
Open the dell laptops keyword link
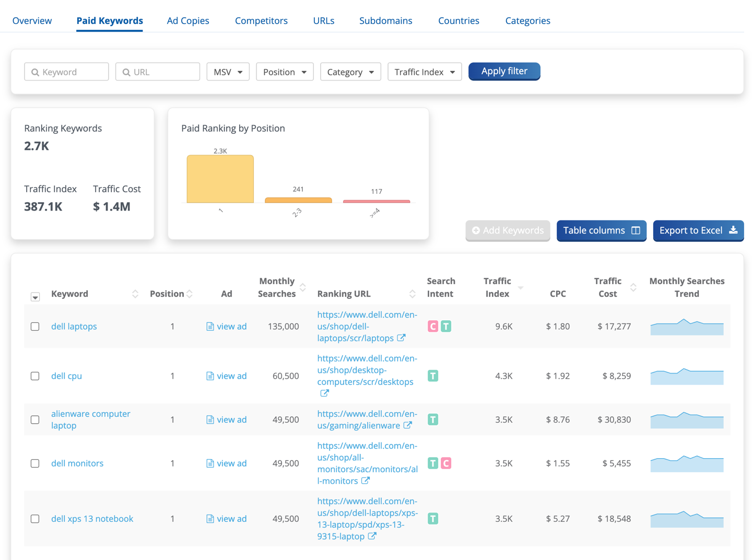click(x=74, y=326)
